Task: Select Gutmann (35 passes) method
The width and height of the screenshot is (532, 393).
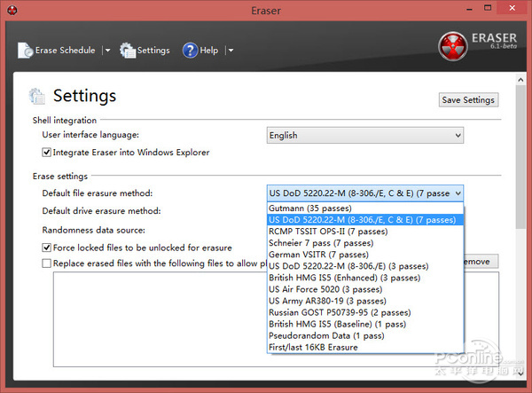Action: (x=365, y=208)
